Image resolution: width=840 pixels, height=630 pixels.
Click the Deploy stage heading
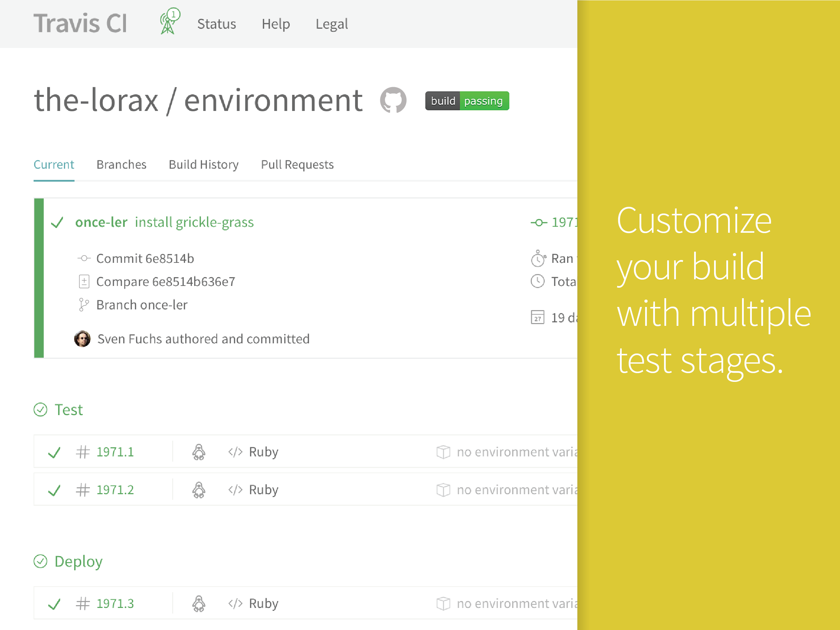tap(79, 562)
